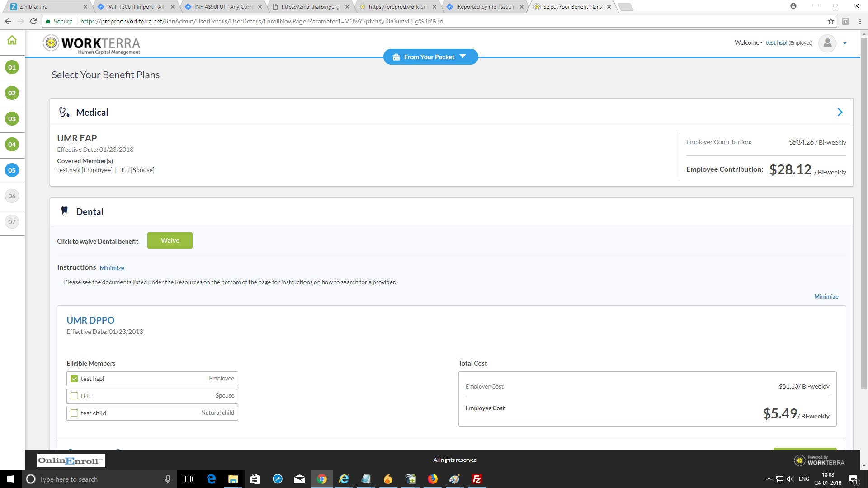Minimize the Instructions section
The width and height of the screenshot is (868, 488).
(x=112, y=268)
